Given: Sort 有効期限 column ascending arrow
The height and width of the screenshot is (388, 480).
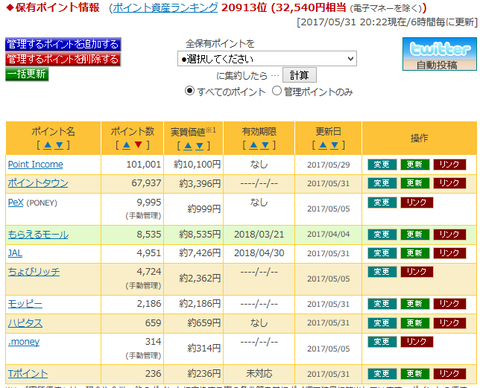Looking at the screenshot, I should point(254,145).
